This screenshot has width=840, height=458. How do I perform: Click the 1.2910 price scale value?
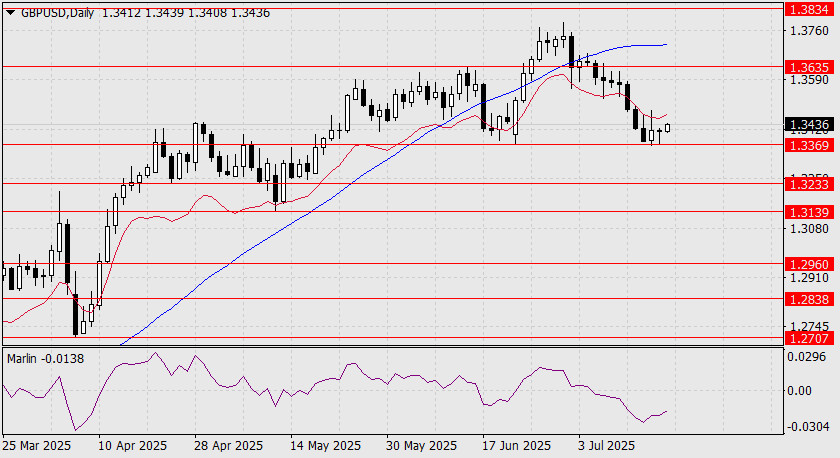click(809, 278)
